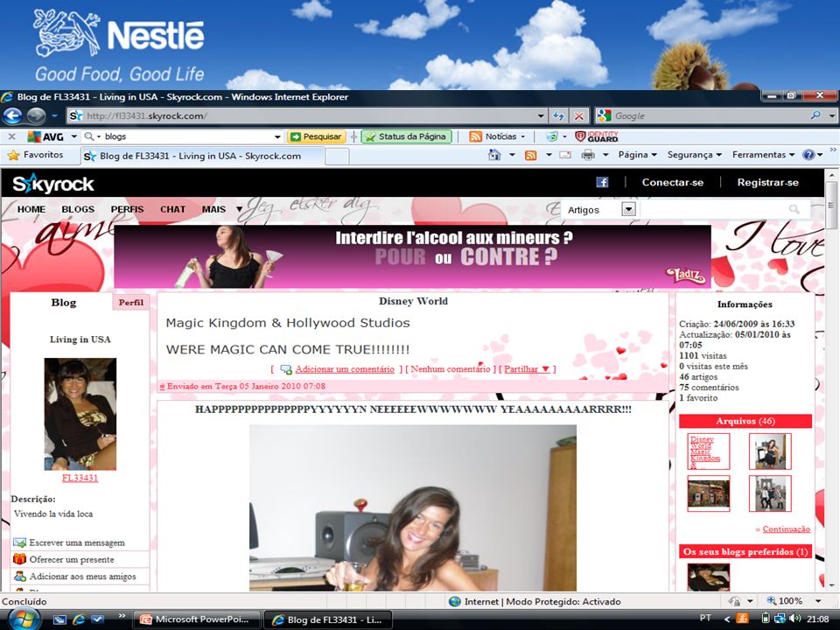Screen dimensions: 840x630
Task: Click the Adicionar um comentário link
Action: [x=345, y=369]
